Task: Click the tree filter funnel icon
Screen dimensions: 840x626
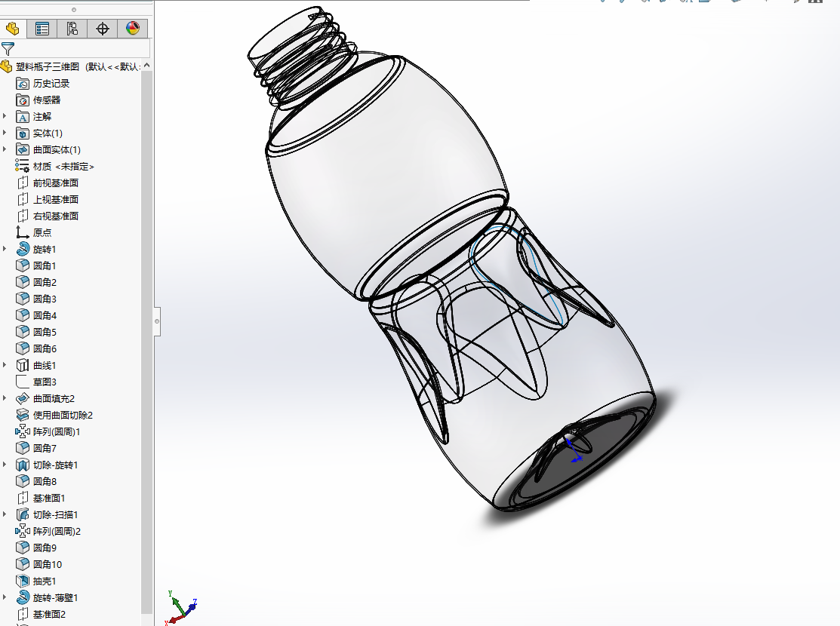Action: pyautogui.click(x=8, y=49)
